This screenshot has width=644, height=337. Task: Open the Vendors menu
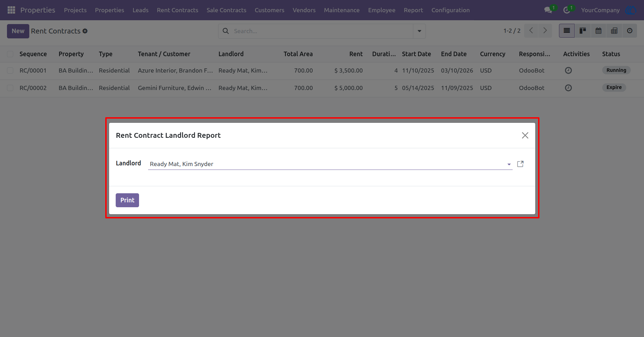pyautogui.click(x=304, y=10)
